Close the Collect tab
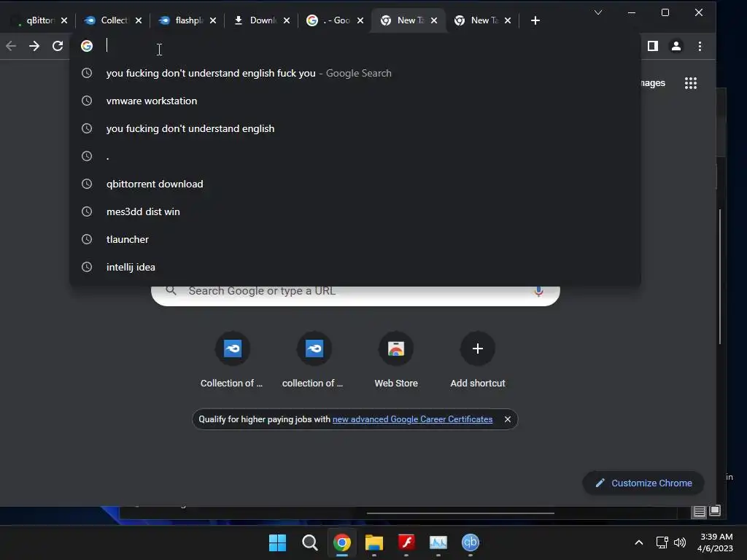The height and width of the screenshot is (560, 747). tap(139, 20)
